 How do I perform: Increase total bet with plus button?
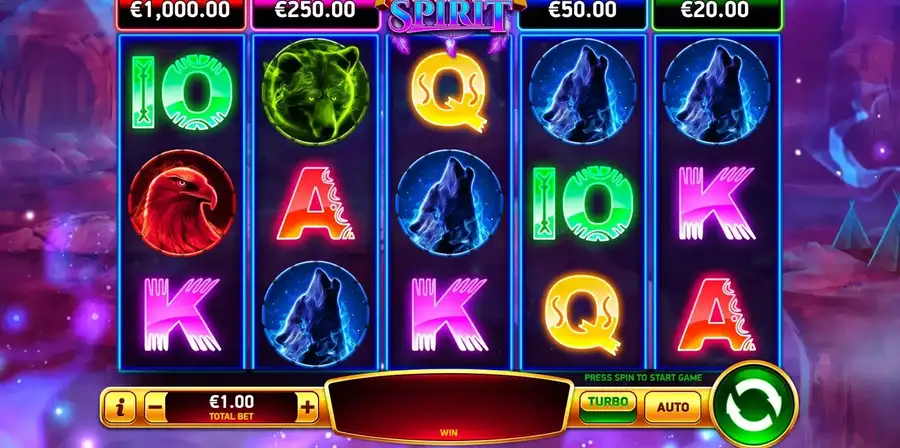pyautogui.click(x=308, y=408)
